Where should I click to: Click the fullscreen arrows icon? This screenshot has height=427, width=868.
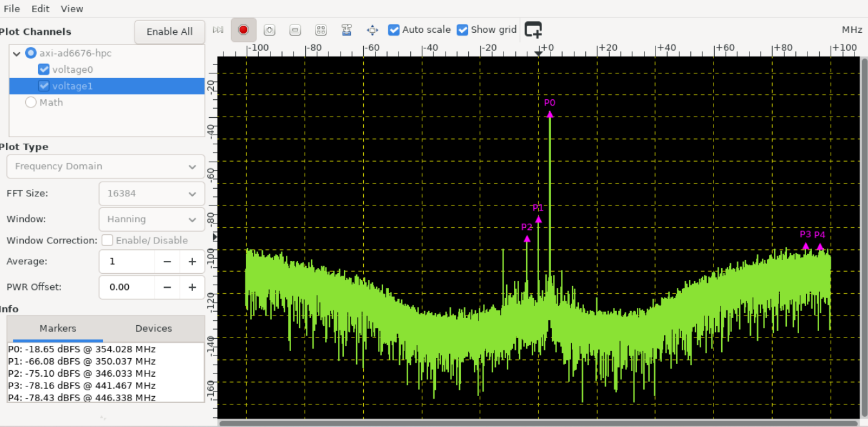tap(372, 30)
